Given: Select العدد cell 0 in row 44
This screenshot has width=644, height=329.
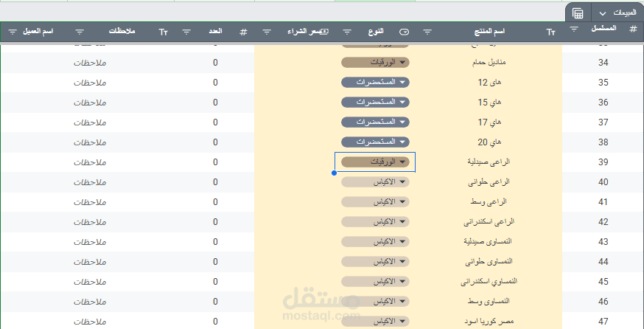Looking at the screenshot, I should click(x=215, y=262).
